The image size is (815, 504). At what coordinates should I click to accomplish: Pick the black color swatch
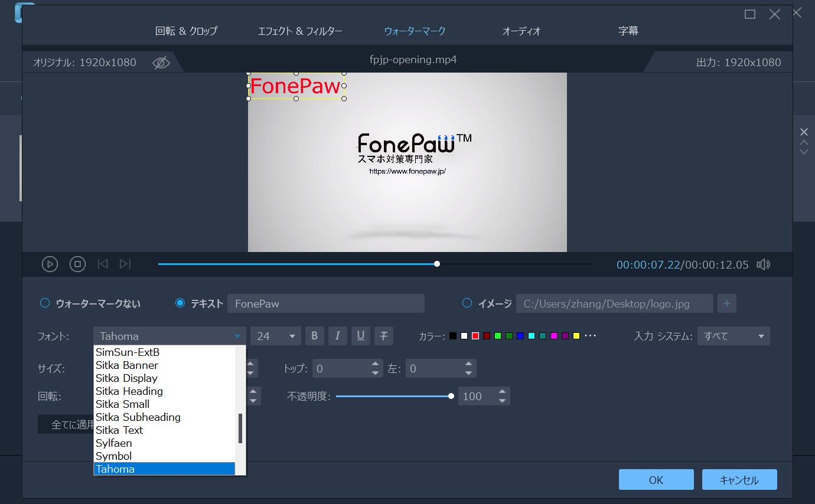(453, 336)
